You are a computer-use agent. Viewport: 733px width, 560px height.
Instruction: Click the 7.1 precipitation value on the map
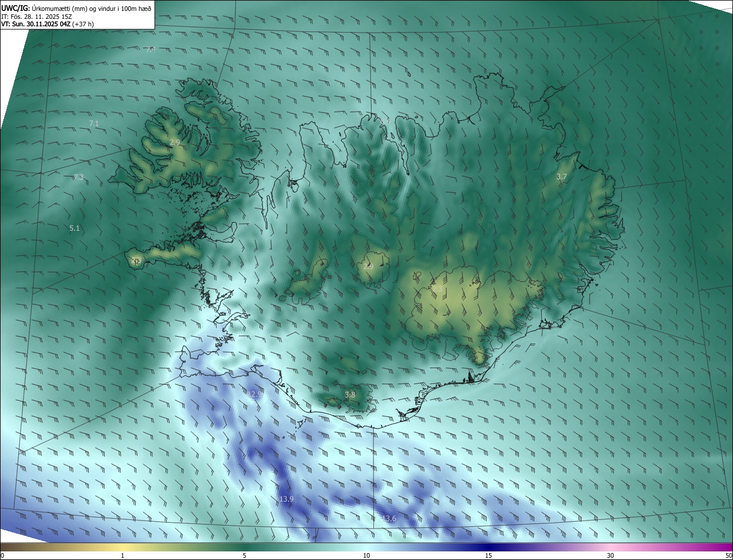94,124
